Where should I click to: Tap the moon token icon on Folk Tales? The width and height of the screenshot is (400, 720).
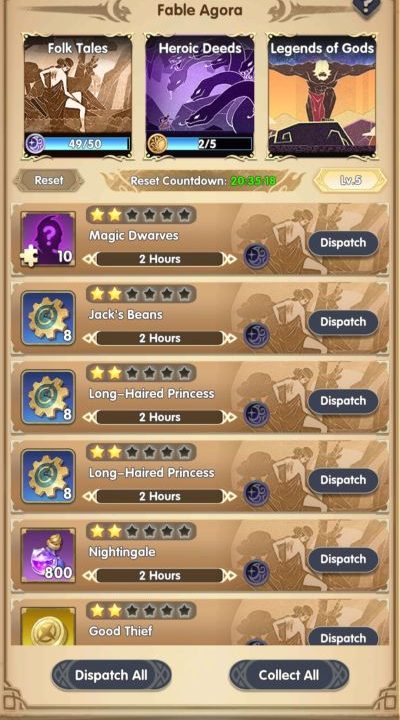click(x=35, y=144)
